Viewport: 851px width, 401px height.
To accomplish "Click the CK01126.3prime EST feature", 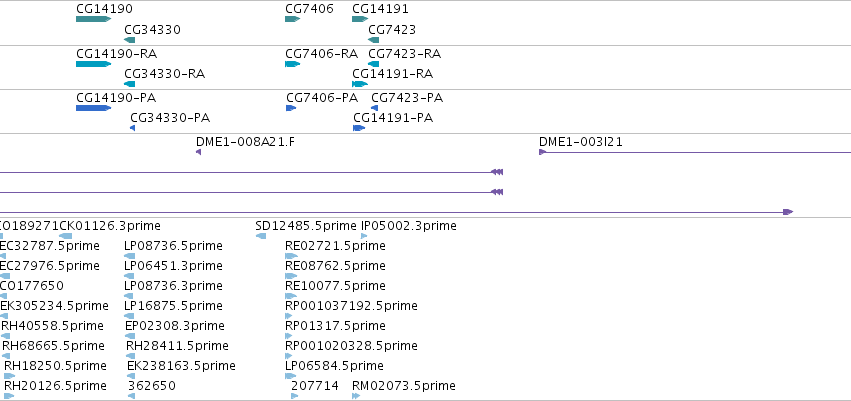I will [x=66, y=236].
